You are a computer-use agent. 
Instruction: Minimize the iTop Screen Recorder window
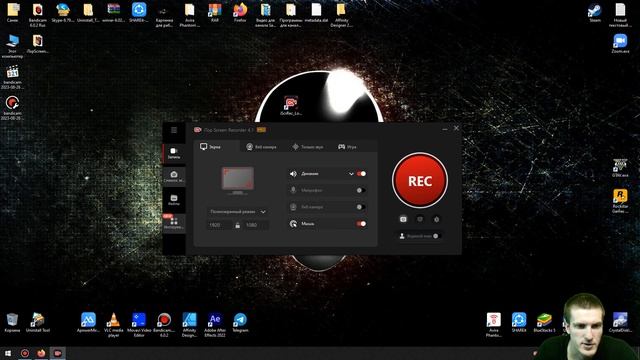(445, 129)
